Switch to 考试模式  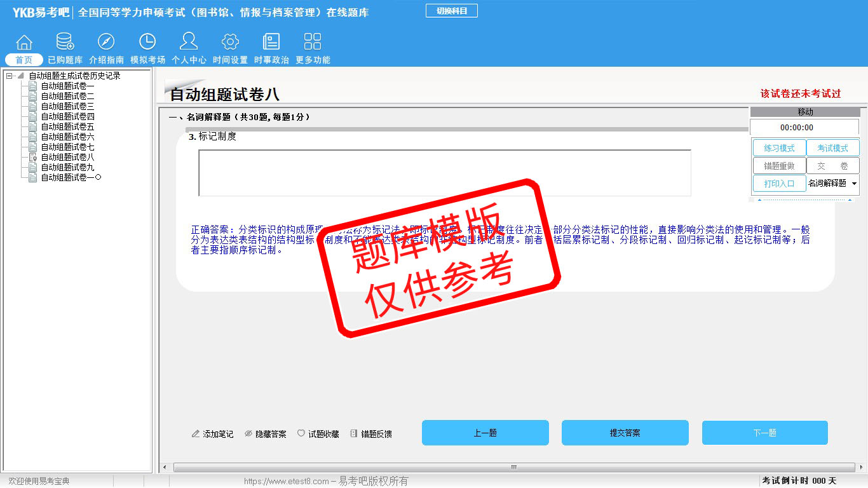[x=832, y=148]
